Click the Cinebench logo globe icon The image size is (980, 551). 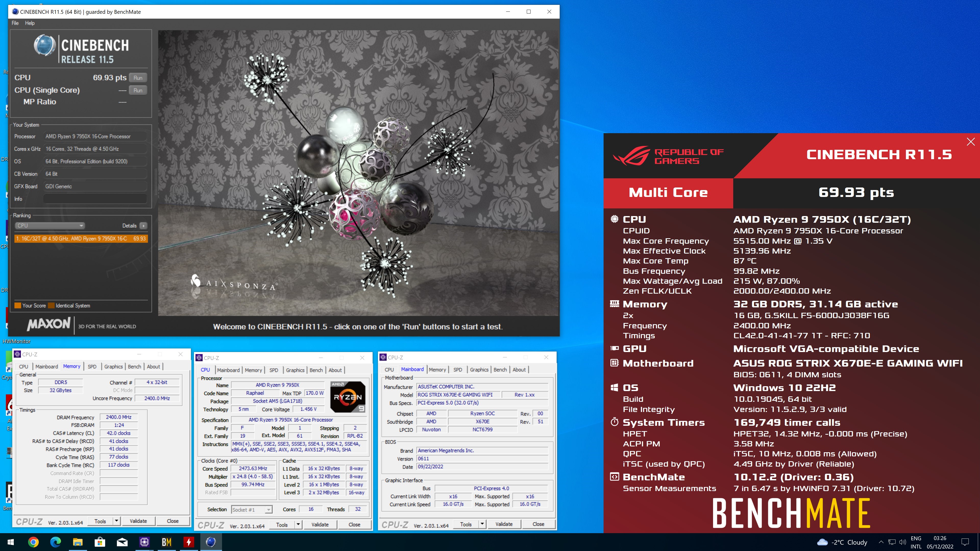tap(44, 45)
